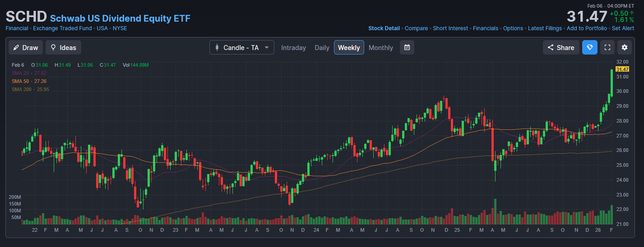Switch to the Daily timeframe

pyautogui.click(x=322, y=47)
